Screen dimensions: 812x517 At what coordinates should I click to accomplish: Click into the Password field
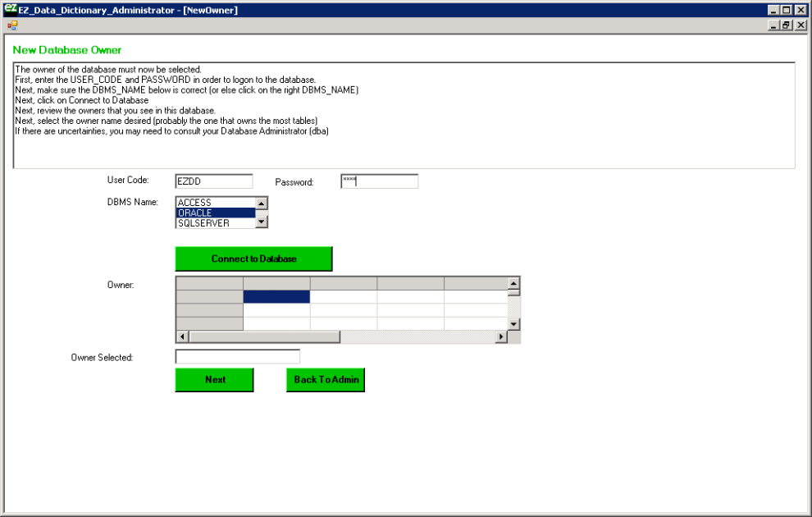[379, 181]
